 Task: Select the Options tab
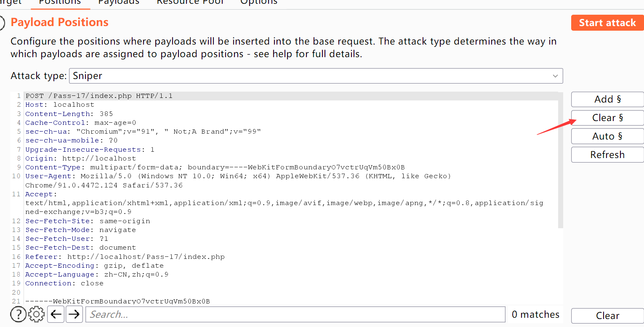point(258,2)
